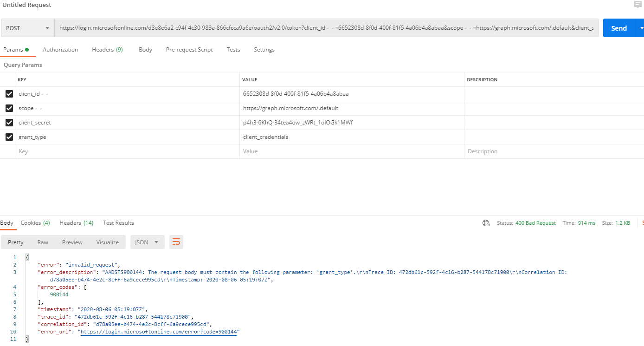Image resolution: width=644 pixels, height=346 pixels.
Task: Click the client_secret value cell
Action: 352,123
